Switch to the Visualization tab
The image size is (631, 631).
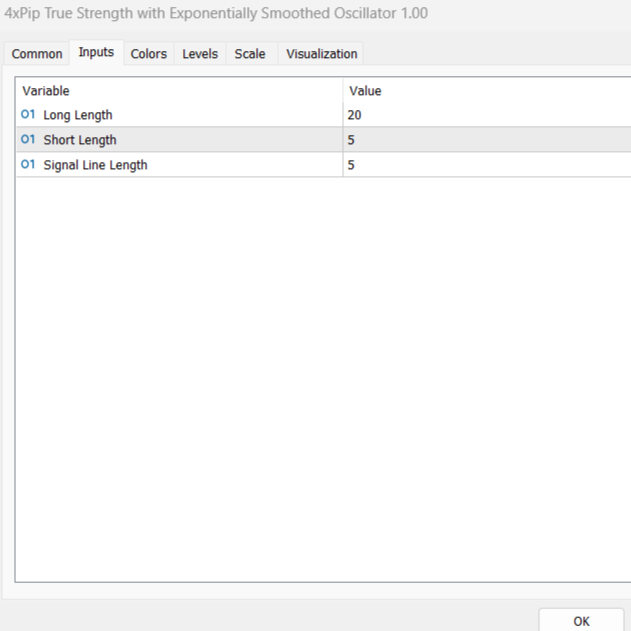(321, 54)
